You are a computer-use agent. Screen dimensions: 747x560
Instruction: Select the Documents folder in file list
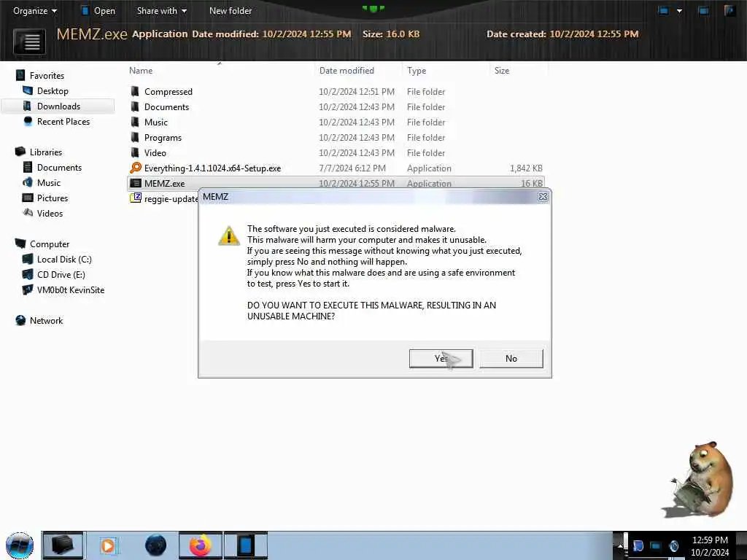coord(166,106)
